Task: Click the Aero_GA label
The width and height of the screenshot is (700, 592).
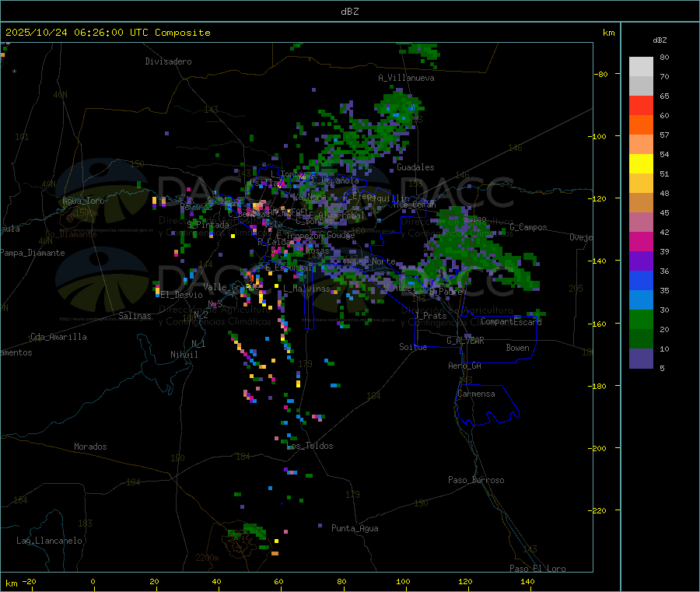Action: click(x=464, y=366)
